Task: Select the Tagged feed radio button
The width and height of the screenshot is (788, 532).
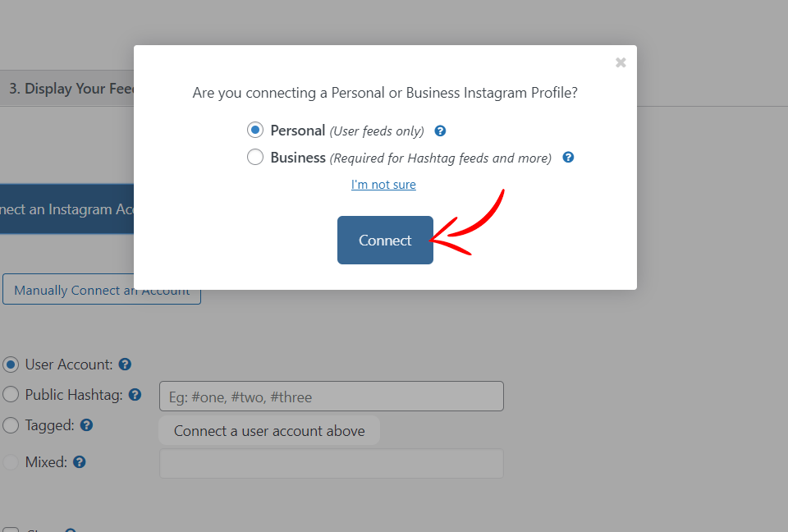Action: point(11,425)
